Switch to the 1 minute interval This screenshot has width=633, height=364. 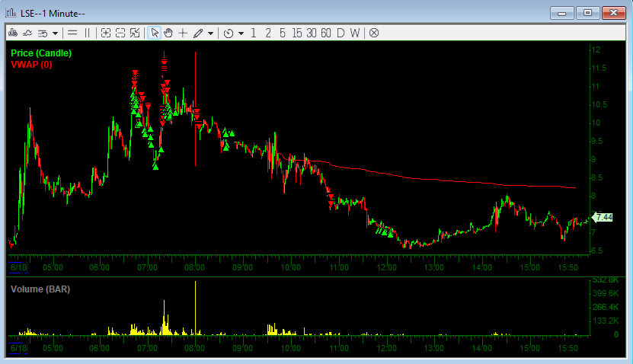(254, 33)
